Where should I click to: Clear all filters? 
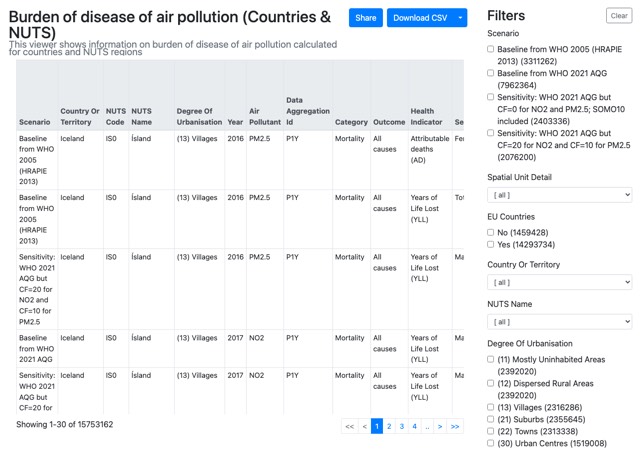619,16
